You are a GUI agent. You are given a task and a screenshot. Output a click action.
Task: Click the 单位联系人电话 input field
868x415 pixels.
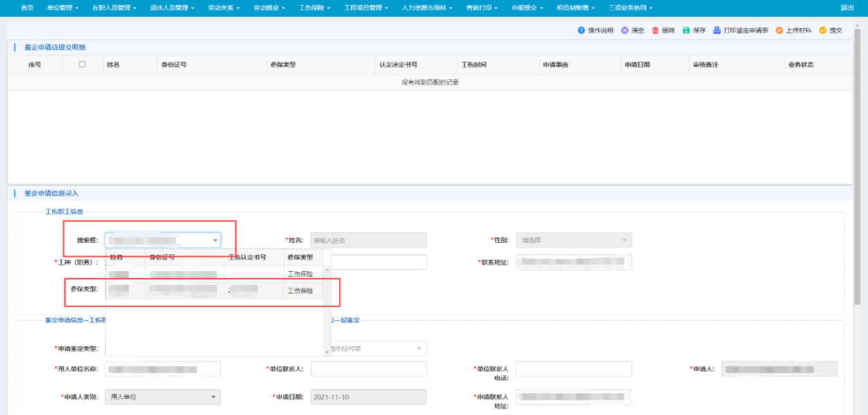[573, 369]
